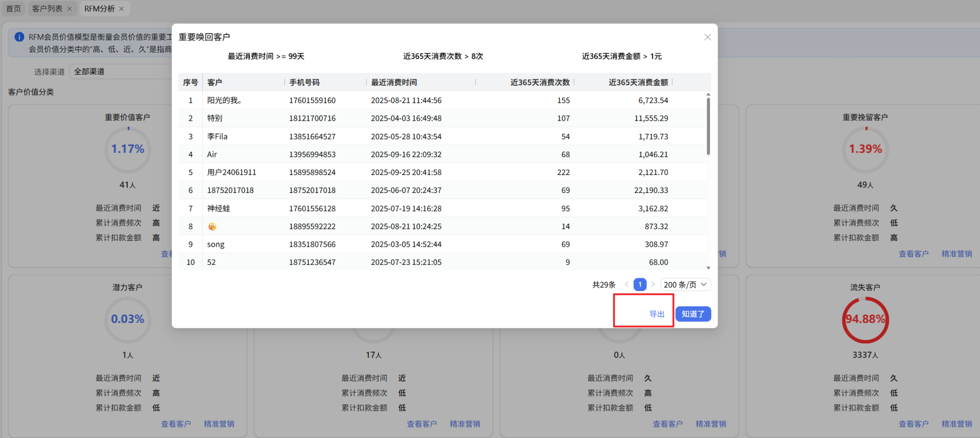The height and width of the screenshot is (438, 980).
Task: Go to the next page using right arrow
Action: (x=653, y=285)
